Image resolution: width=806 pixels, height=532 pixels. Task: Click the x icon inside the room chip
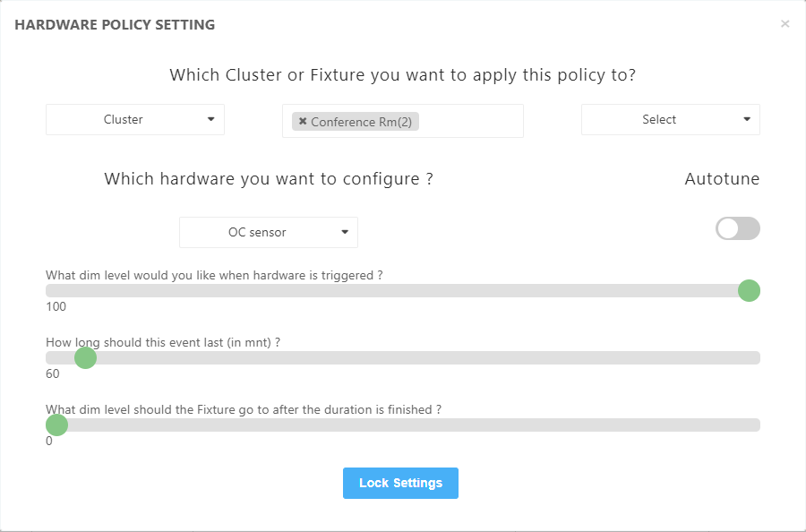click(304, 121)
